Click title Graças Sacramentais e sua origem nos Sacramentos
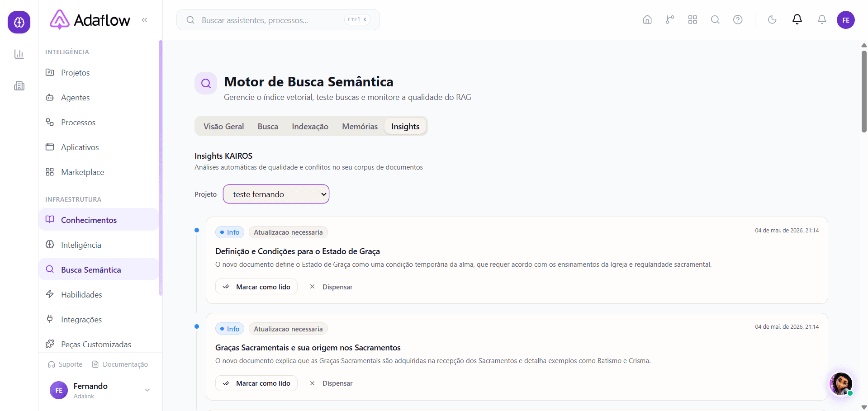Screen dimensions: 868x411 point(308,348)
